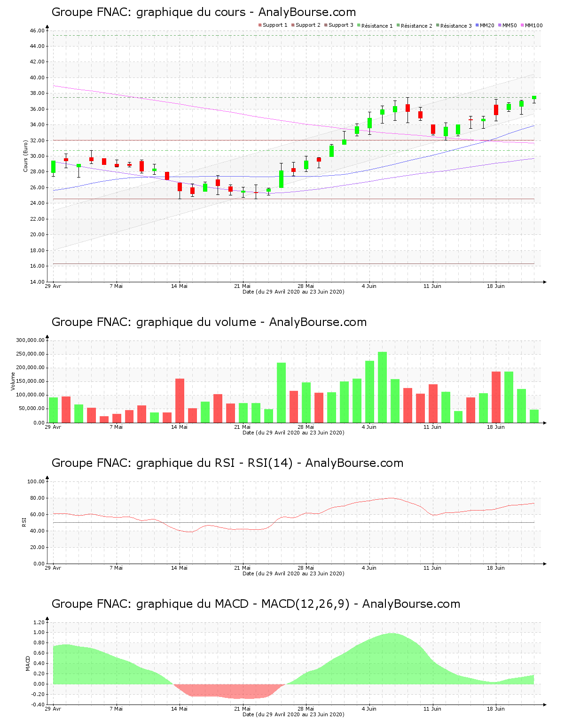Click the '-0.40' MACD axis tick
Screen dimensions: 564x728
[x=39, y=705]
